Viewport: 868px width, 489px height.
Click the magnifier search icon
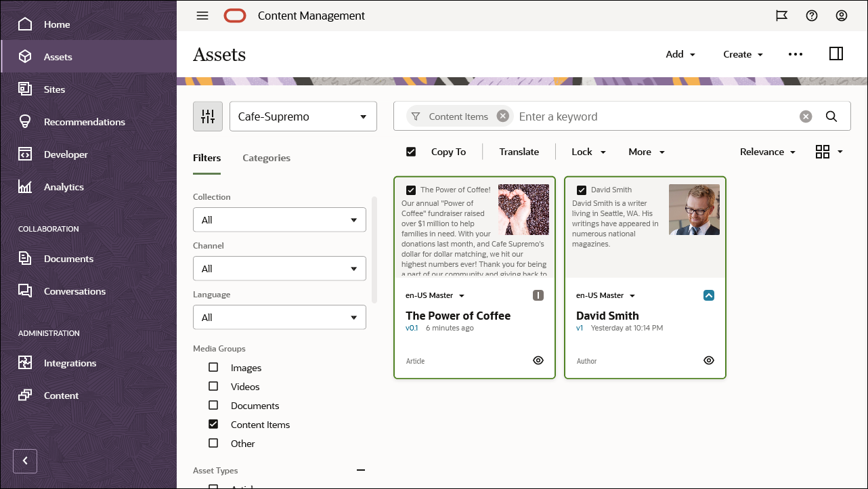[x=832, y=116]
